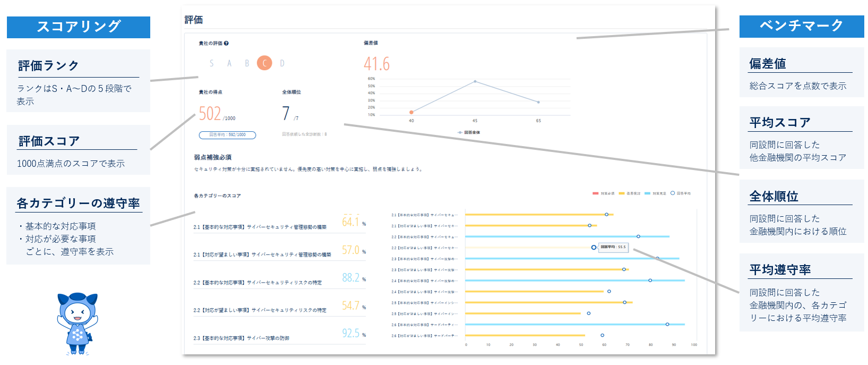Click the 弱点補強必須 heading
This screenshot has width=868, height=365.
212,157
